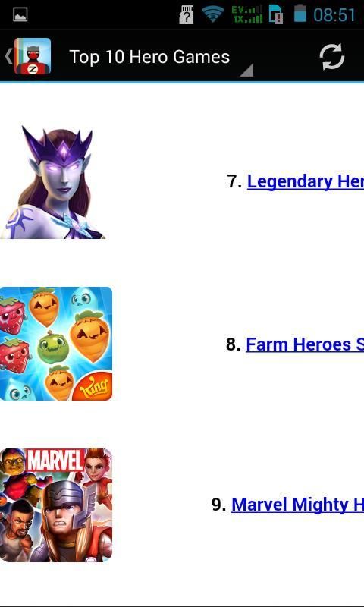
Task: Tap the Wi-Fi signal icon
Action: click(x=213, y=14)
